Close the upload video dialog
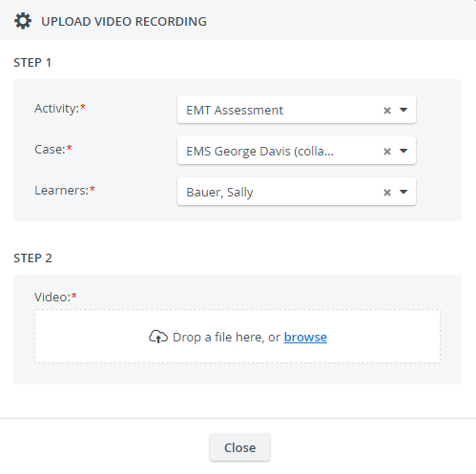The image size is (476, 474). 239,447
